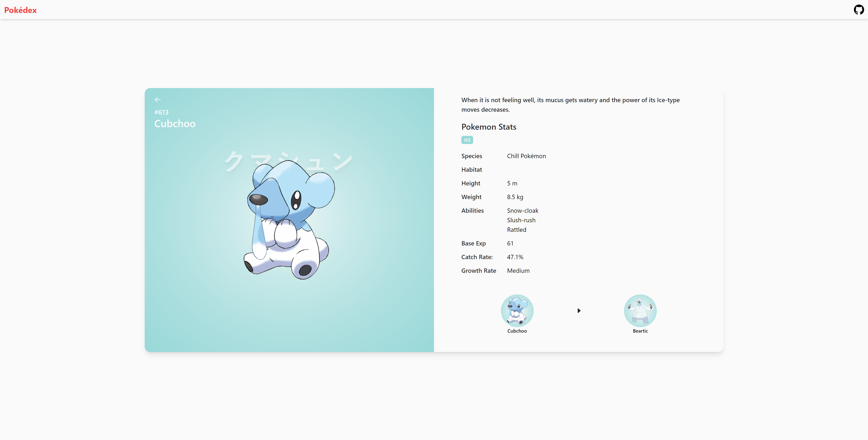Click the Catch Rate 47.1% value
Screen dimensions: 868x440
pyautogui.click(x=515, y=257)
